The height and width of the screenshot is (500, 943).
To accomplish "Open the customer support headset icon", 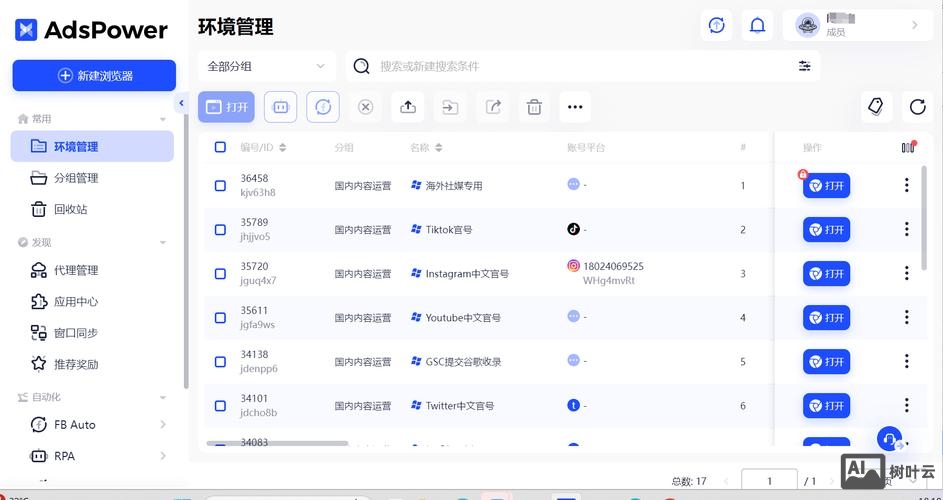I will [x=889, y=439].
